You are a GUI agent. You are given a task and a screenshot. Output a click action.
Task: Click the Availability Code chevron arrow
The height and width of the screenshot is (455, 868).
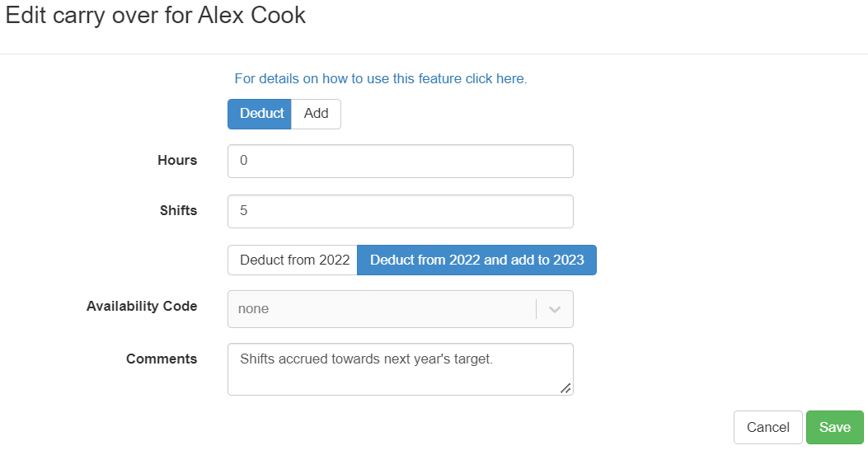pyautogui.click(x=555, y=309)
